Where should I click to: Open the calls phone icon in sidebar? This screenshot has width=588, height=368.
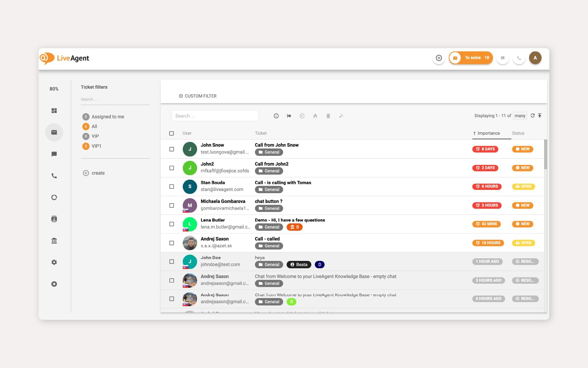[54, 176]
